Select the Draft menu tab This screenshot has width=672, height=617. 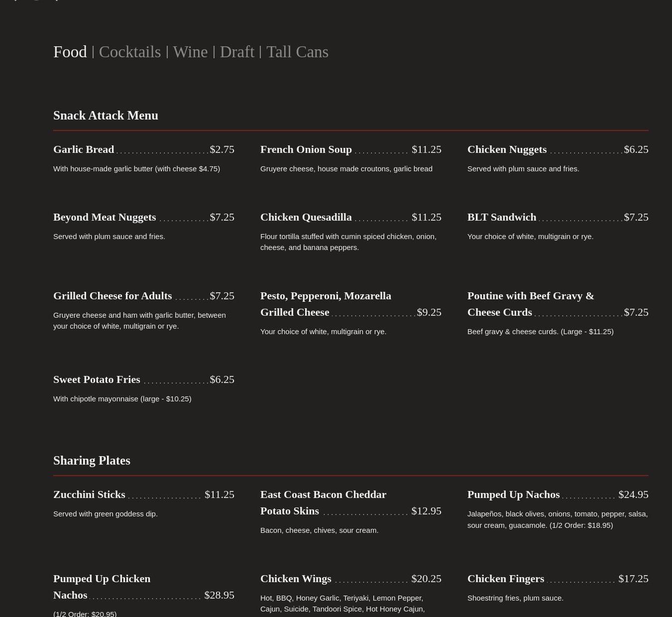(x=237, y=52)
